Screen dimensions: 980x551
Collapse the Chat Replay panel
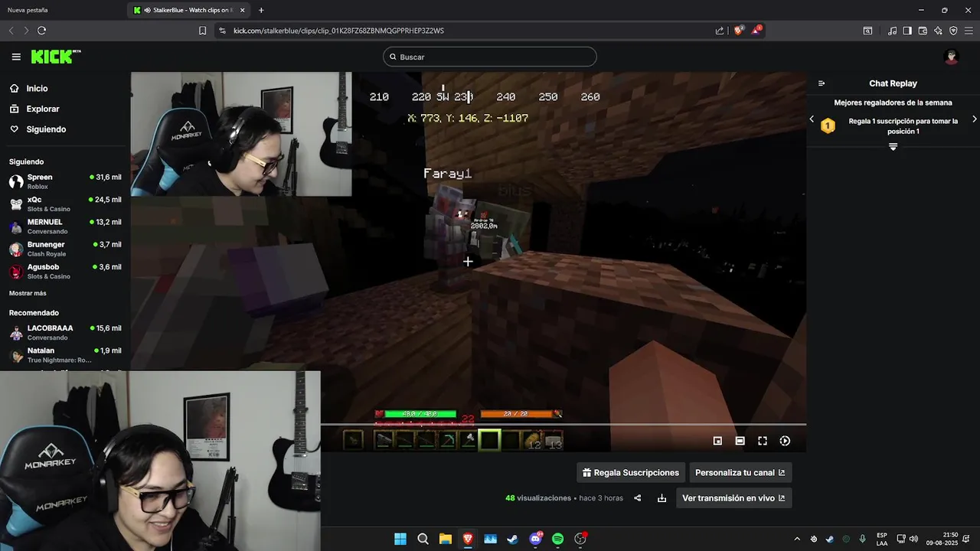tap(822, 83)
